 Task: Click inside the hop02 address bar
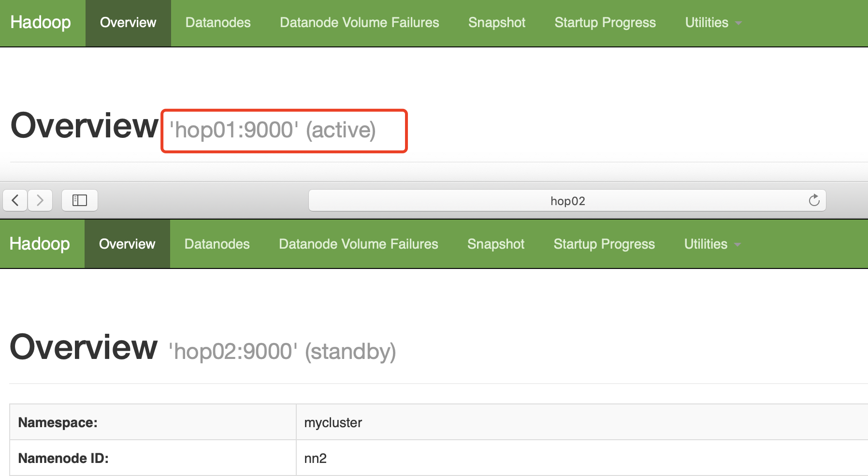[566, 200]
